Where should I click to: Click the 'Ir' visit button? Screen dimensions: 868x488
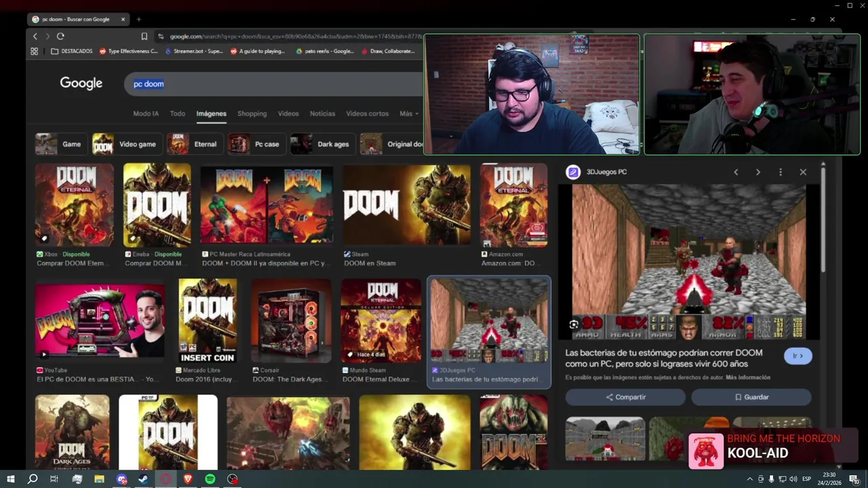(x=798, y=356)
